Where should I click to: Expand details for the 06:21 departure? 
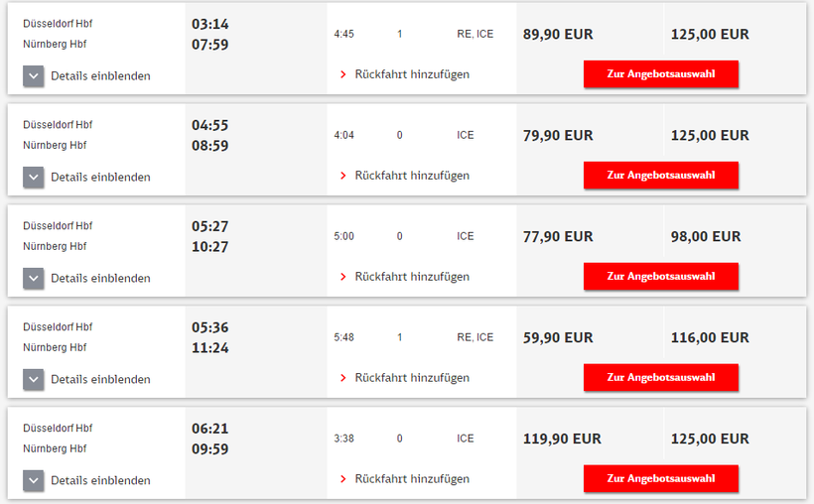coord(34,480)
